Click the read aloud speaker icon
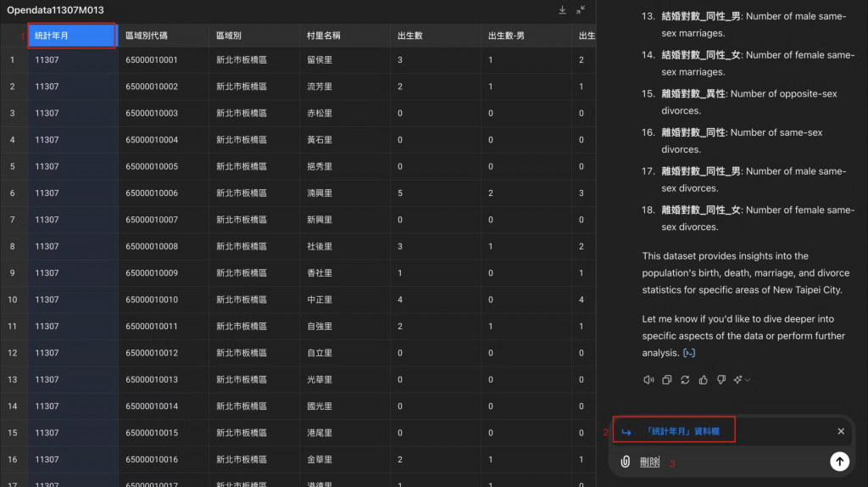 648,379
